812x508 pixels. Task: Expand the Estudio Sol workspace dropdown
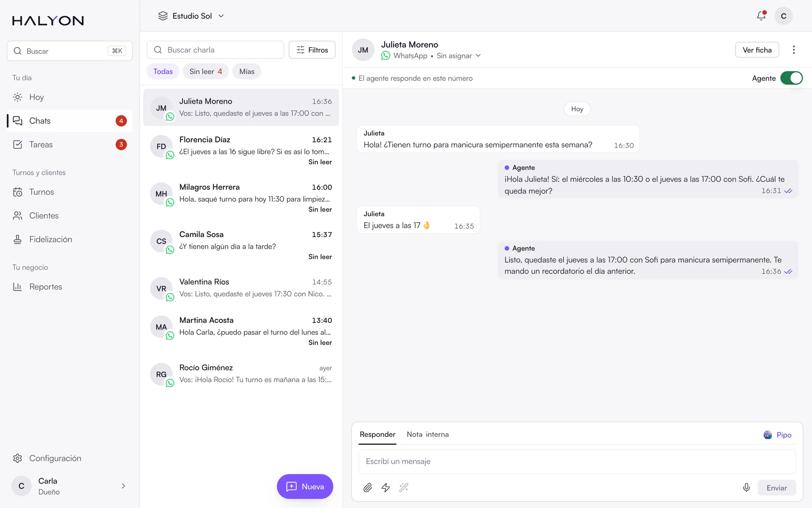[x=191, y=16]
